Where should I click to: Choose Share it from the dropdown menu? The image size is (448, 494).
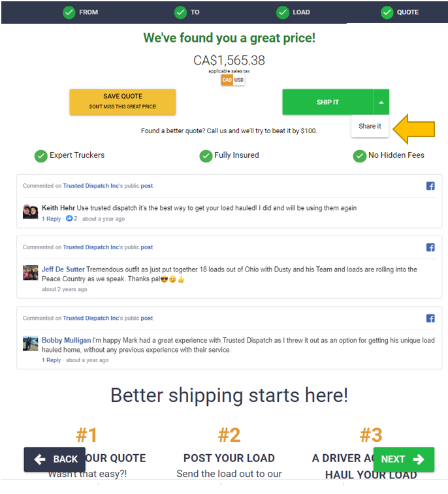370,127
